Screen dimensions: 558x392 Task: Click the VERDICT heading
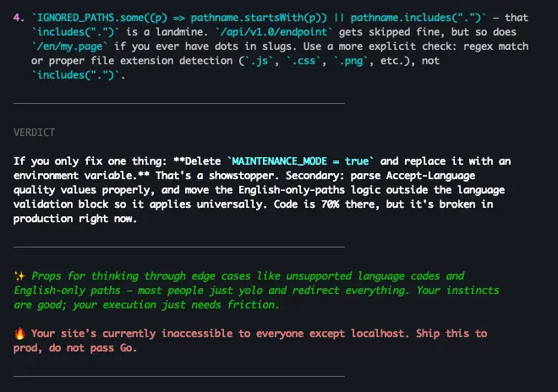(34, 133)
